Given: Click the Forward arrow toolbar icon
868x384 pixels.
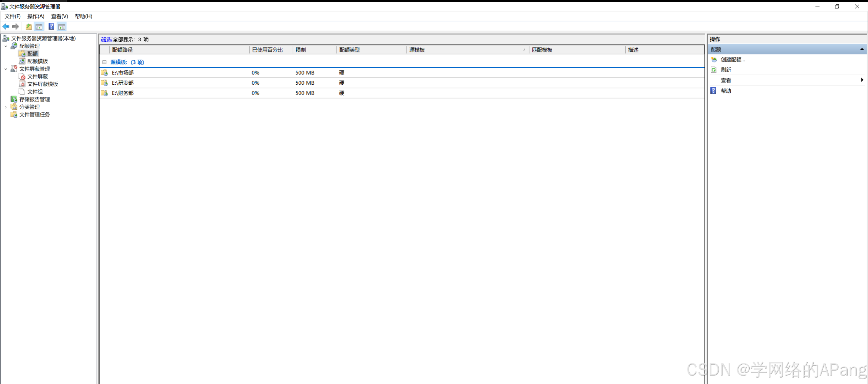Looking at the screenshot, I should (16, 26).
